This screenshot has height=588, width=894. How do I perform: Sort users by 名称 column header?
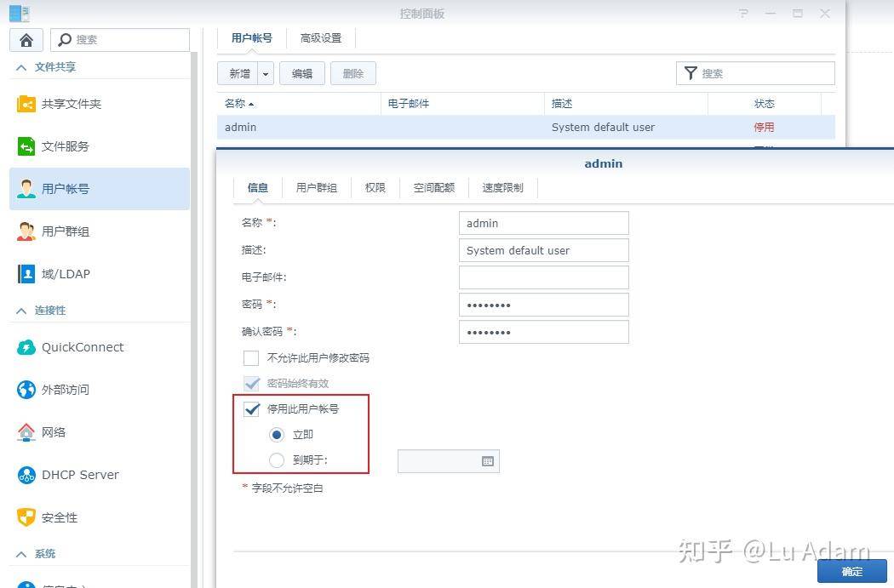[x=299, y=104]
